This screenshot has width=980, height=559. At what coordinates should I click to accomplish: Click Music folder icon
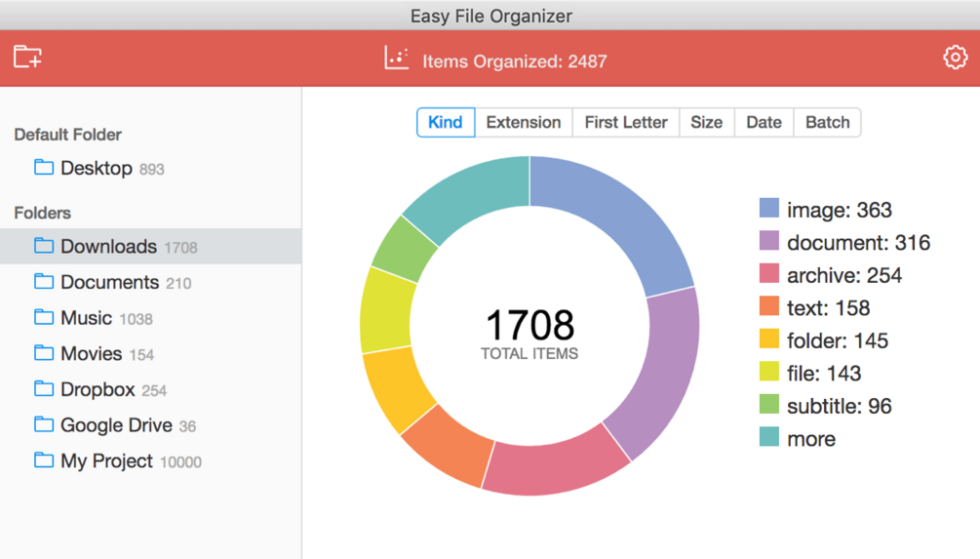(x=44, y=317)
